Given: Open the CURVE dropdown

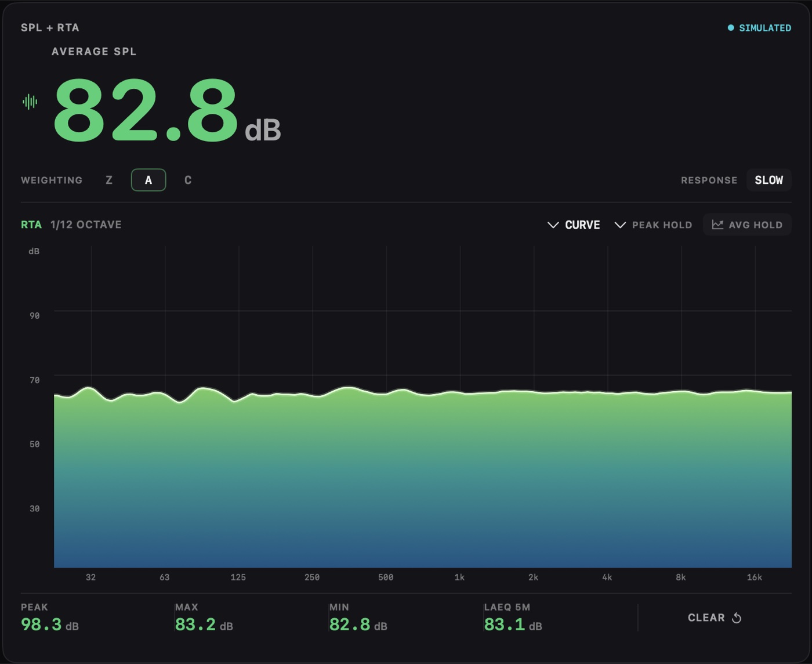Looking at the screenshot, I should click(x=574, y=225).
